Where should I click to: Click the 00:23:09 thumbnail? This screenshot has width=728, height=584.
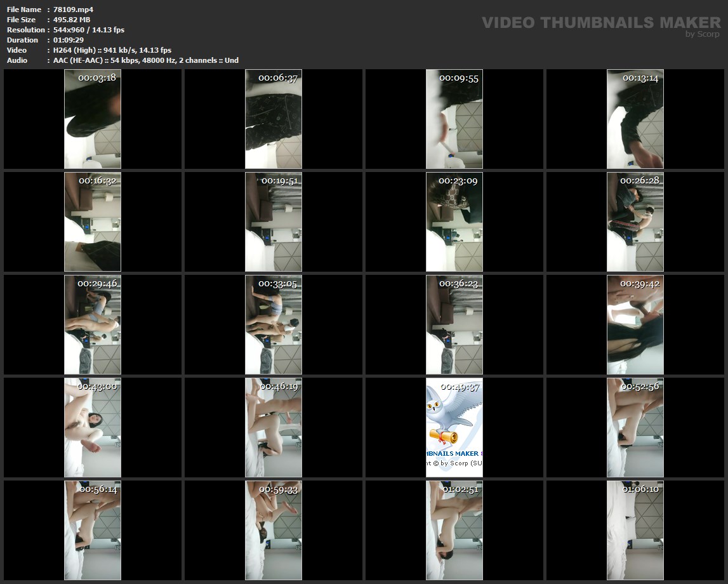[454, 222]
